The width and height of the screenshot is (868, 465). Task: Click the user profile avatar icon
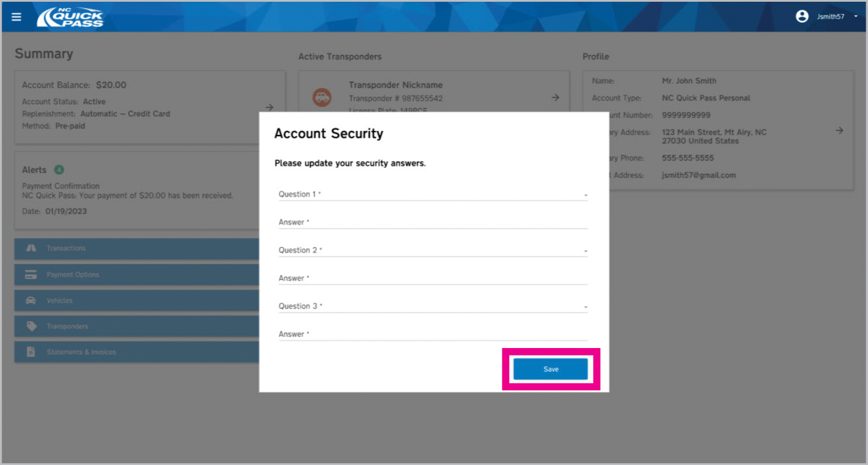802,16
